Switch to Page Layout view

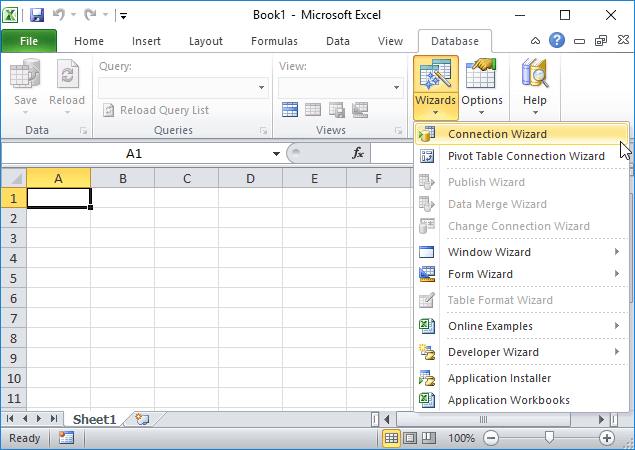point(410,438)
